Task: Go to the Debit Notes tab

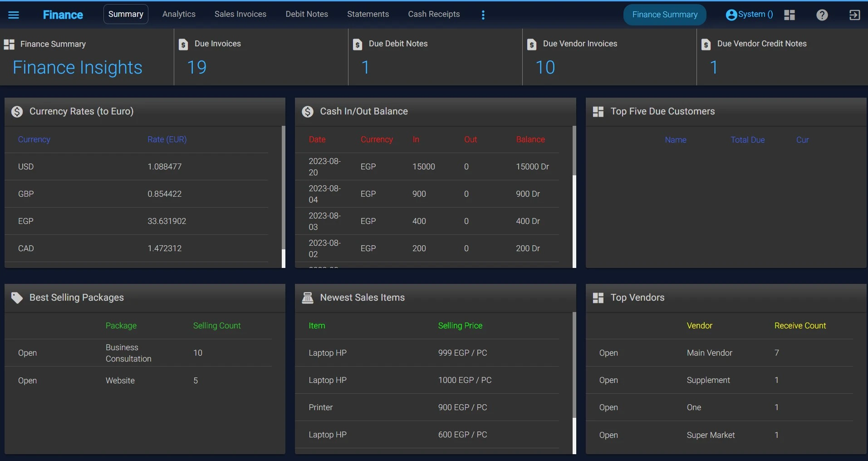Action: 307,14
